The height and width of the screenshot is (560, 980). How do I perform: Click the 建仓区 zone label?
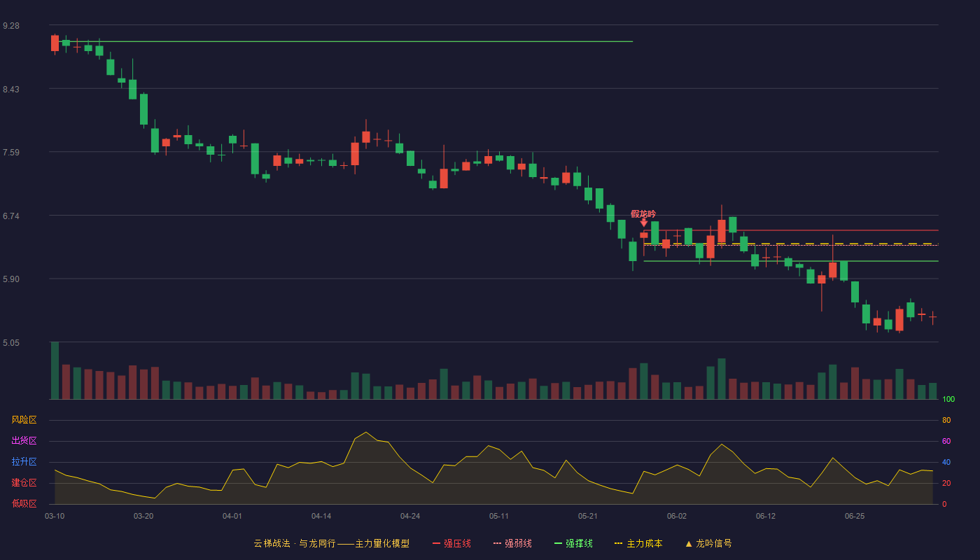pyautogui.click(x=24, y=483)
